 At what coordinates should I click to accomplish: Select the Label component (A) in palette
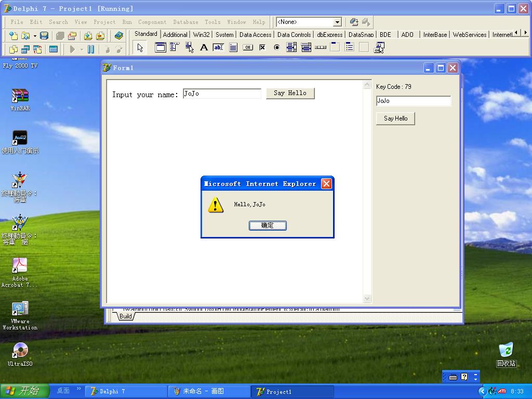[204, 47]
